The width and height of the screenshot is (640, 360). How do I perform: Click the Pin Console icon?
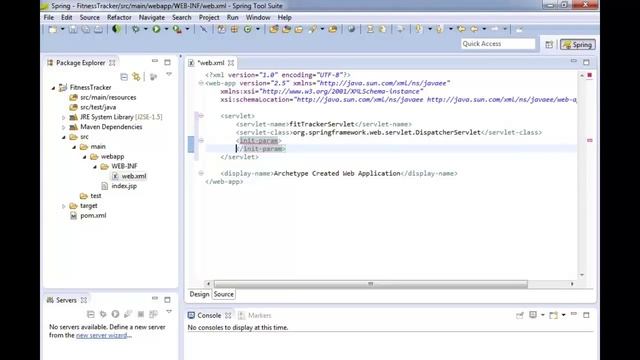(x=520, y=315)
